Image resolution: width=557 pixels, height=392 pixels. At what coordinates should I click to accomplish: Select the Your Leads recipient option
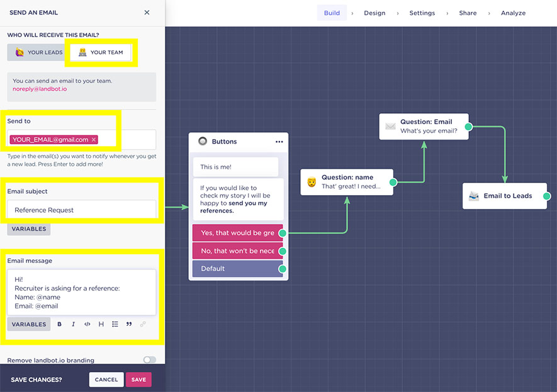pyautogui.click(x=38, y=52)
